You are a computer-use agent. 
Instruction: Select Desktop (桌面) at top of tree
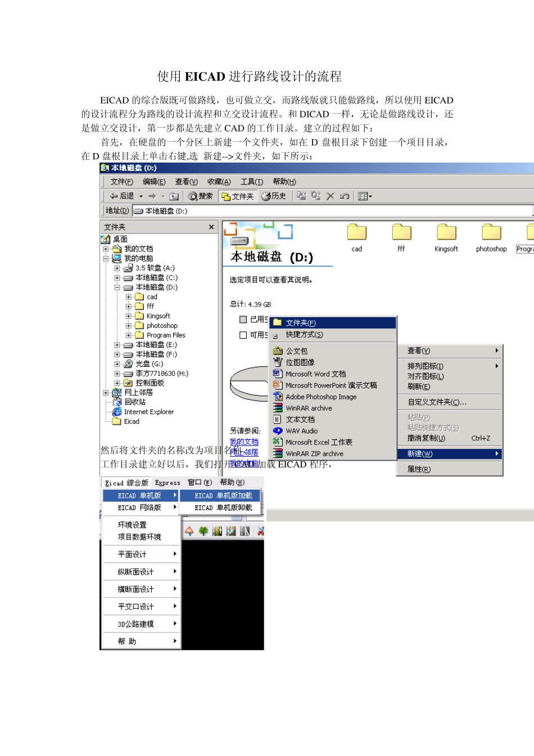click(x=115, y=240)
